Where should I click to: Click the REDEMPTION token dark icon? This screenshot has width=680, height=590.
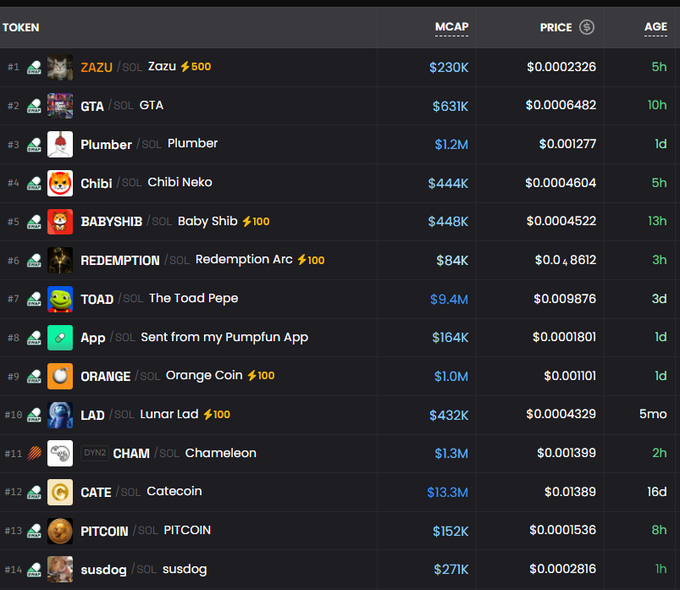(60, 260)
